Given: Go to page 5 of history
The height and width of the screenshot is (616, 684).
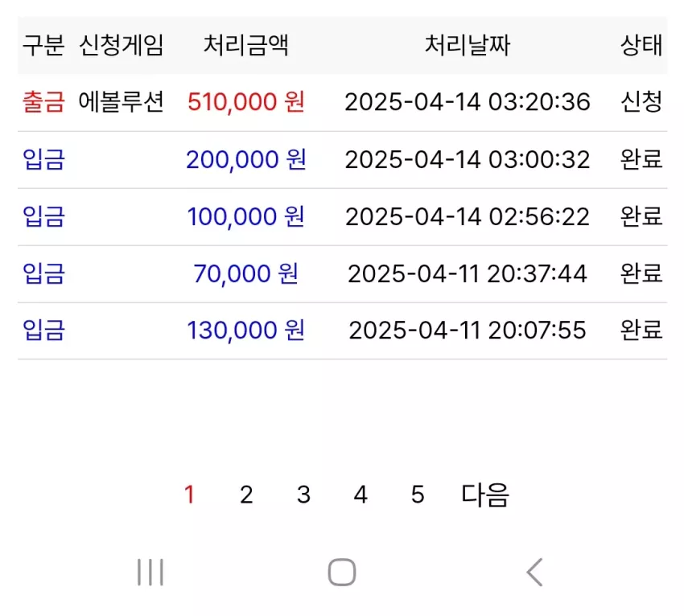Looking at the screenshot, I should coord(418,495).
